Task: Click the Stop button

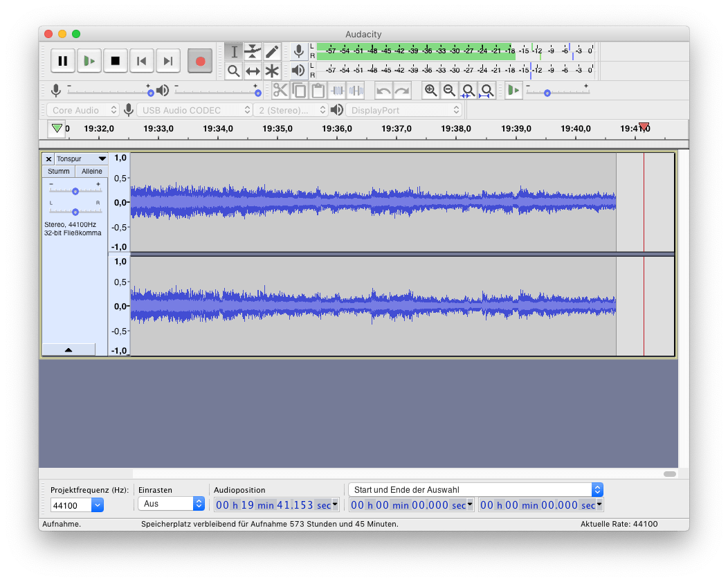Action: pos(116,61)
